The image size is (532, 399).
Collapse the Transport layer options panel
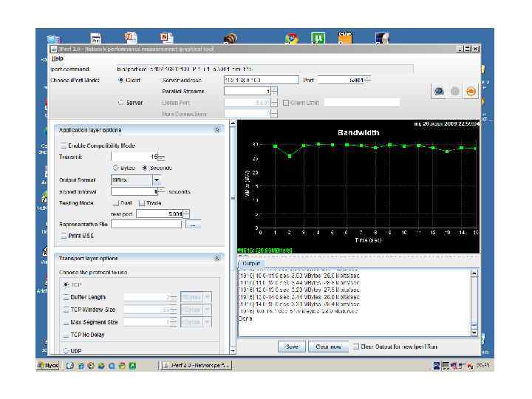pyautogui.click(x=217, y=258)
